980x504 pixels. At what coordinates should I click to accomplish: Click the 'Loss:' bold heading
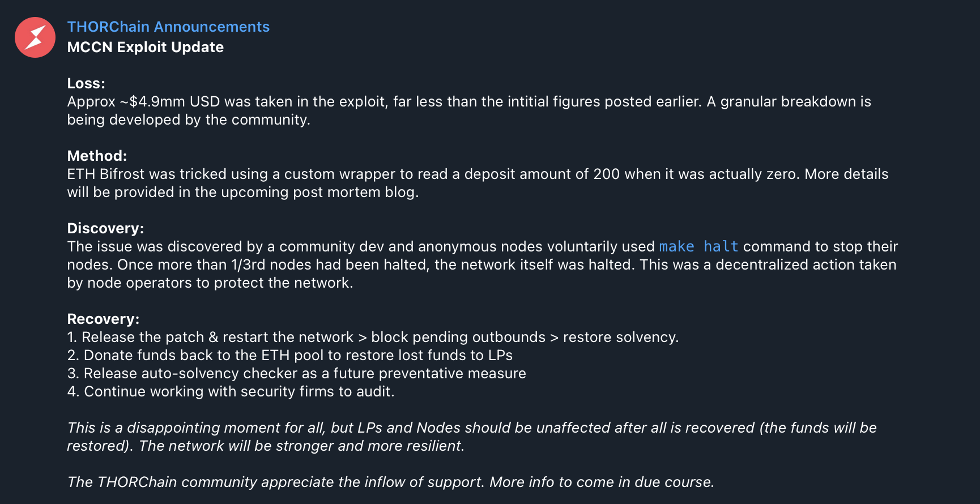click(86, 83)
